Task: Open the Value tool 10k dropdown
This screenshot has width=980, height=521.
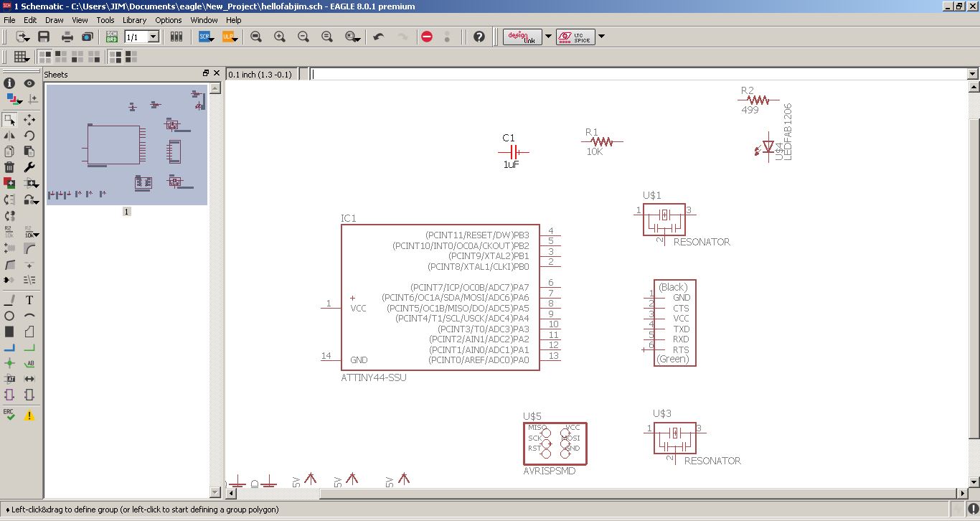Action: [x=32, y=232]
